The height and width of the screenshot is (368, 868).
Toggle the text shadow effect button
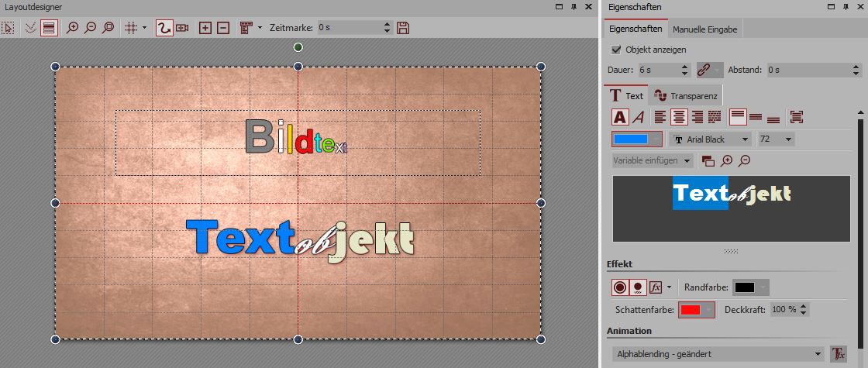pyautogui.click(x=637, y=287)
